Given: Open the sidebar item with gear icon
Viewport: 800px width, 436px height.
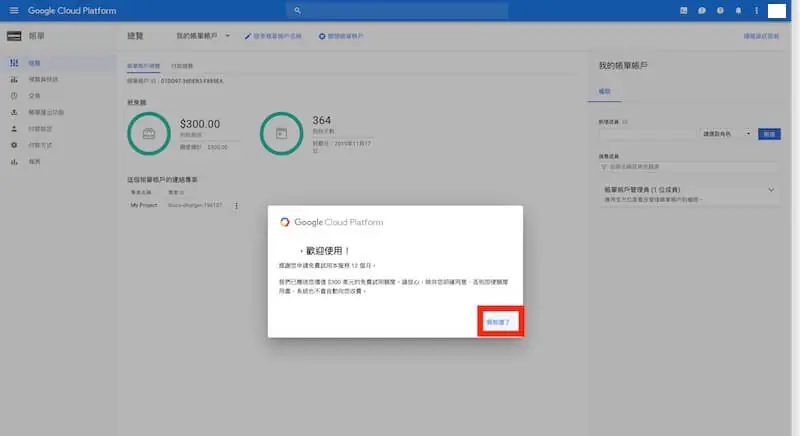Looking at the screenshot, I should [58, 145].
